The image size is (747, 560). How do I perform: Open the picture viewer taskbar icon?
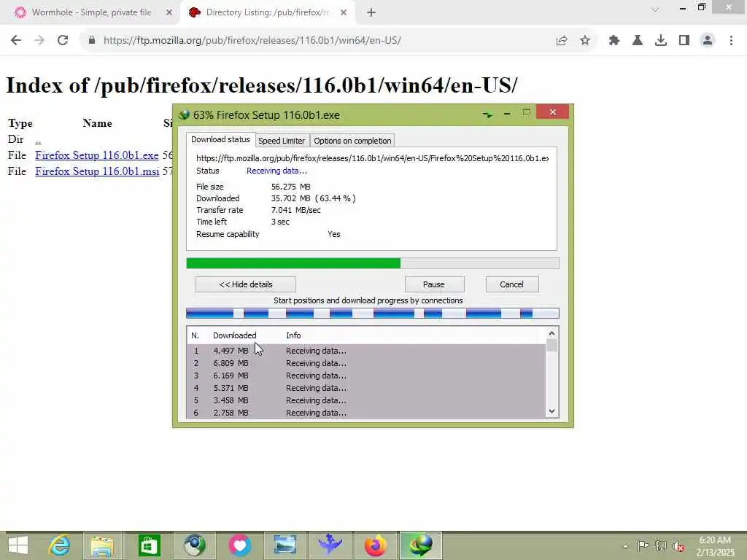tap(285, 545)
